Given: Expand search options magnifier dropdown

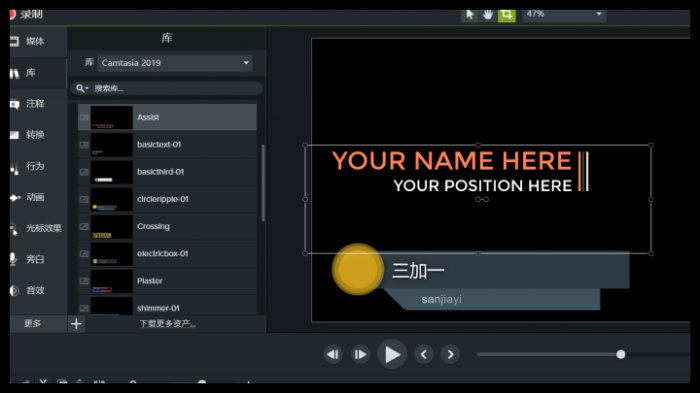Looking at the screenshot, I should tap(82, 88).
